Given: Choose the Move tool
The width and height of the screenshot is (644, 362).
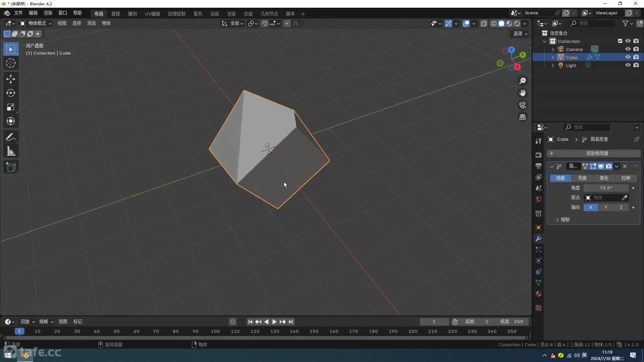Looking at the screenshot, I should tap(11, 79).
